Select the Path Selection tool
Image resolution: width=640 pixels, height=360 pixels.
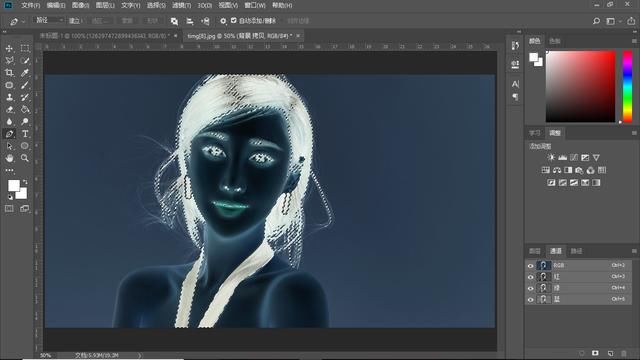coord(9,146)
